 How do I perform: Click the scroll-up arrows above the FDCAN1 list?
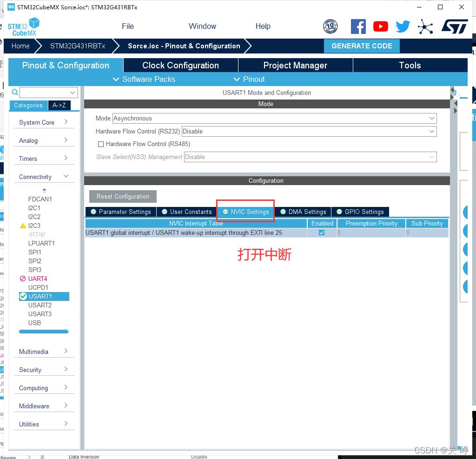44,191
